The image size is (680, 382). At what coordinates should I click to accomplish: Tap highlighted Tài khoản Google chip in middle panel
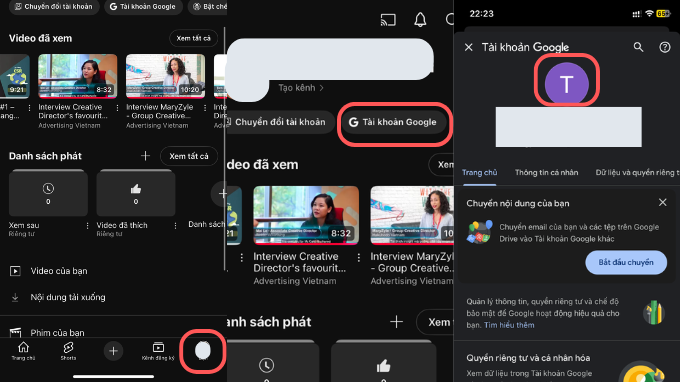394,122
